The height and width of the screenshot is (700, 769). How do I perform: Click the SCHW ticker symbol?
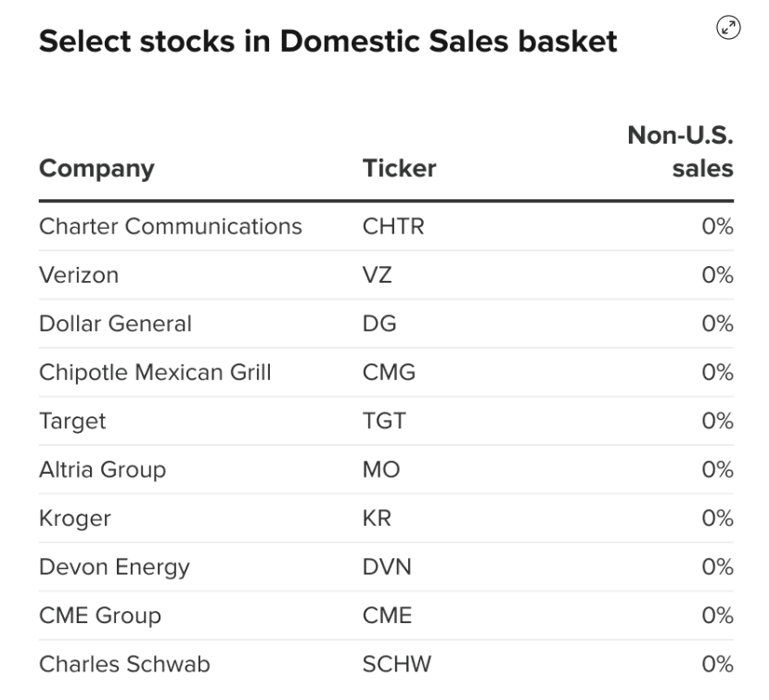click(x=397, y=665)
